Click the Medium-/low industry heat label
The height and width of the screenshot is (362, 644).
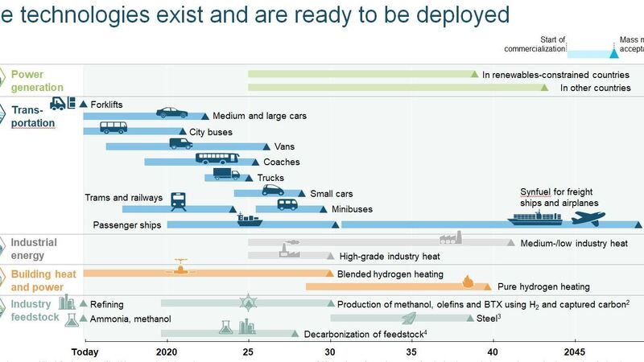click(x=574, y=244)
